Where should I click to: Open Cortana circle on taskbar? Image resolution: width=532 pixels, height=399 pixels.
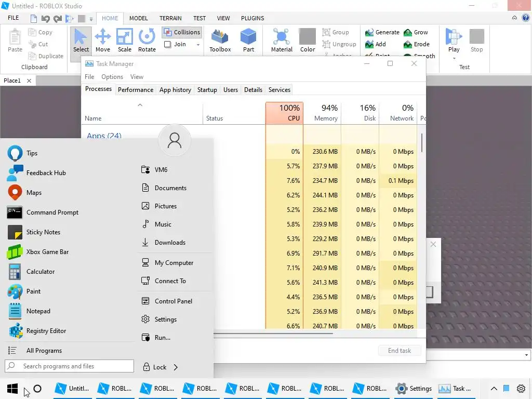(37, 389)
